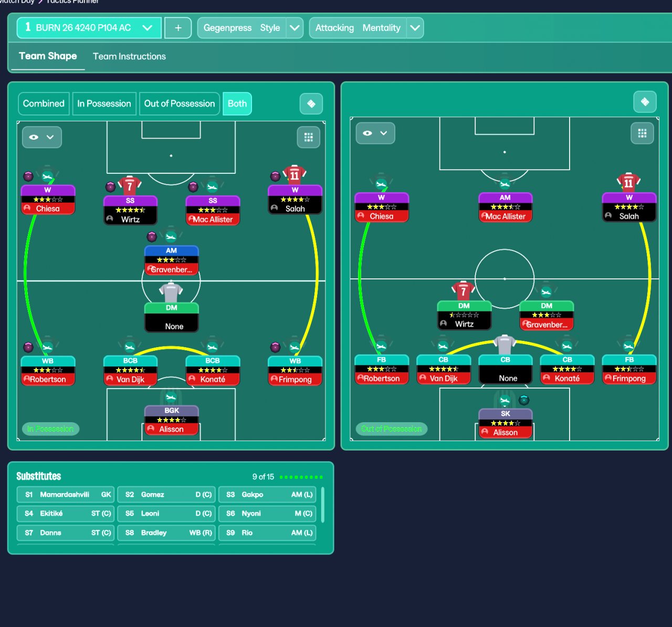Viewport: 672px width, 627px height.
Task: Click Wirtz's number 7 shirt on out-of-possession pitch
Action: point(464,290)
